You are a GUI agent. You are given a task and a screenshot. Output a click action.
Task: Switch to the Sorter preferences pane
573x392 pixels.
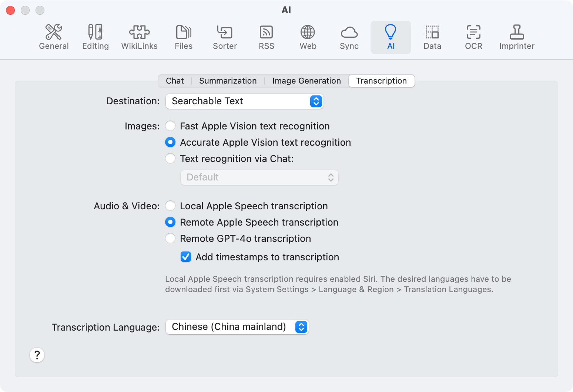[225, 37]
